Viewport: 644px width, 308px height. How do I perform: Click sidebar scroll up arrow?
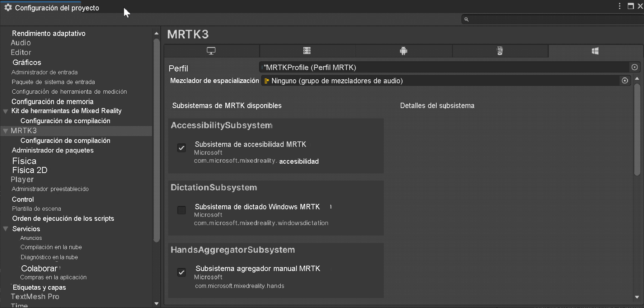156,33
